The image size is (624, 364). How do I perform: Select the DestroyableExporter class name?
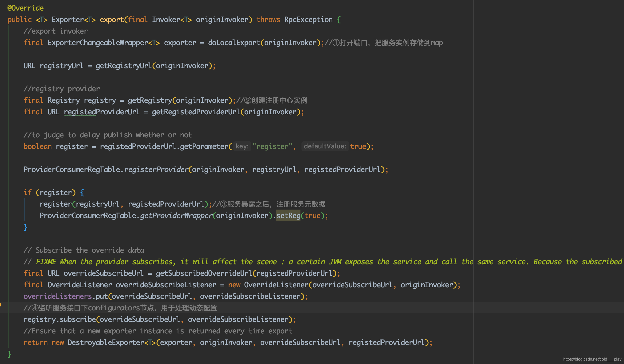tap(106, 342)
